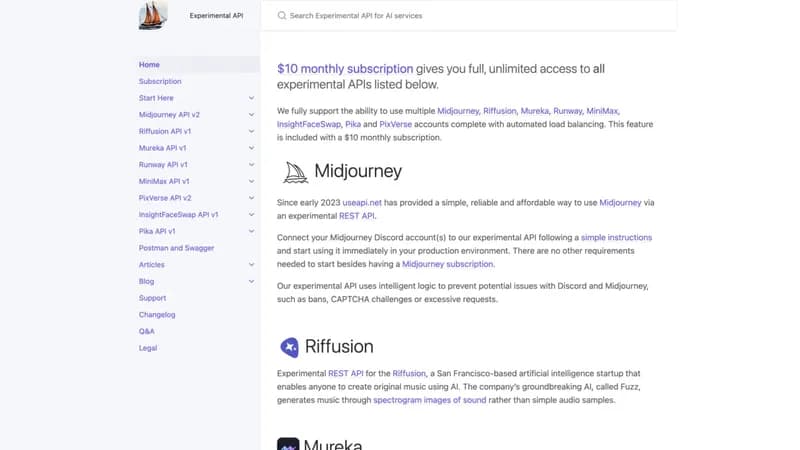Open Pika API v1 sidebar item
The image size is (800, 450).
[x=157, y=231]
